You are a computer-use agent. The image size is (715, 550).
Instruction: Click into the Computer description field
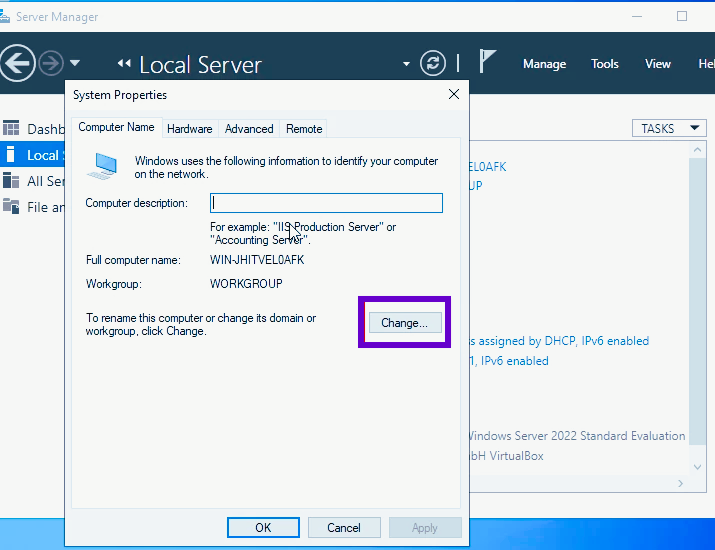[326, 203]
